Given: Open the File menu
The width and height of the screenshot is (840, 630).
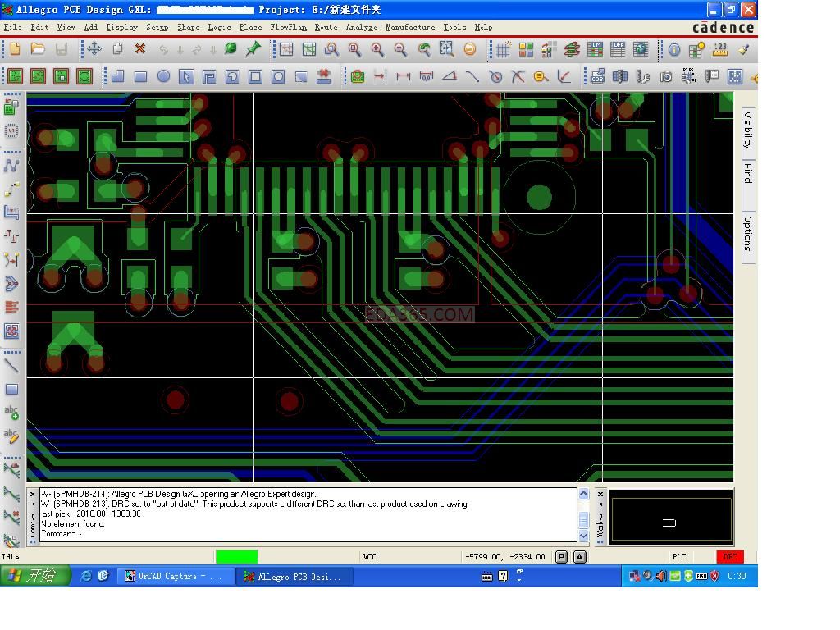Looking at the screenshot, I should pyautogui.click(x=12, y=27).
